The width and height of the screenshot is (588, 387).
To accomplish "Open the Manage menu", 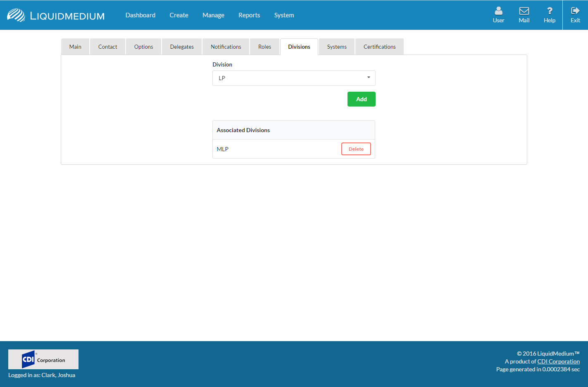I will click(213, 15).
